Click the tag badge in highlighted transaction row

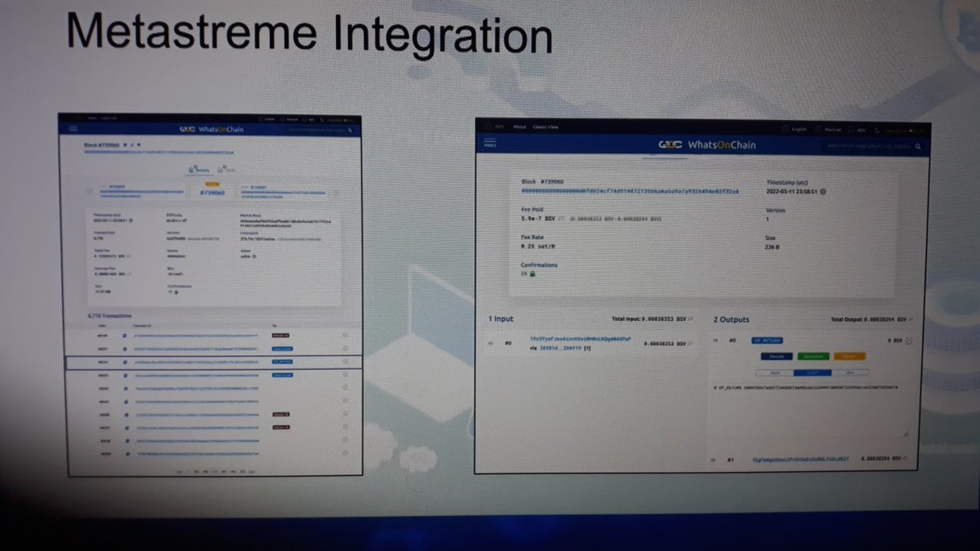pos(282,361)
